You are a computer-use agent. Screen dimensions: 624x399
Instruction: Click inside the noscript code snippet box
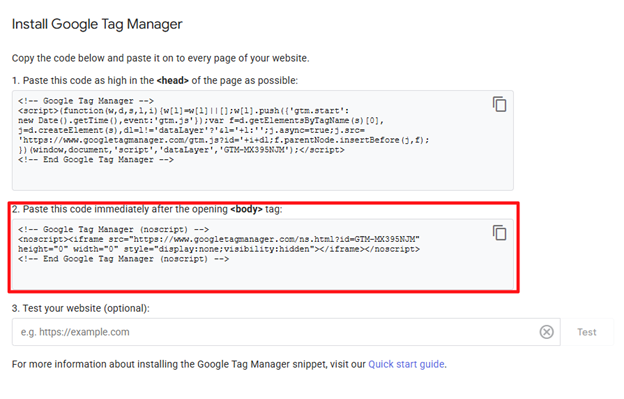[x=263, y=254]
